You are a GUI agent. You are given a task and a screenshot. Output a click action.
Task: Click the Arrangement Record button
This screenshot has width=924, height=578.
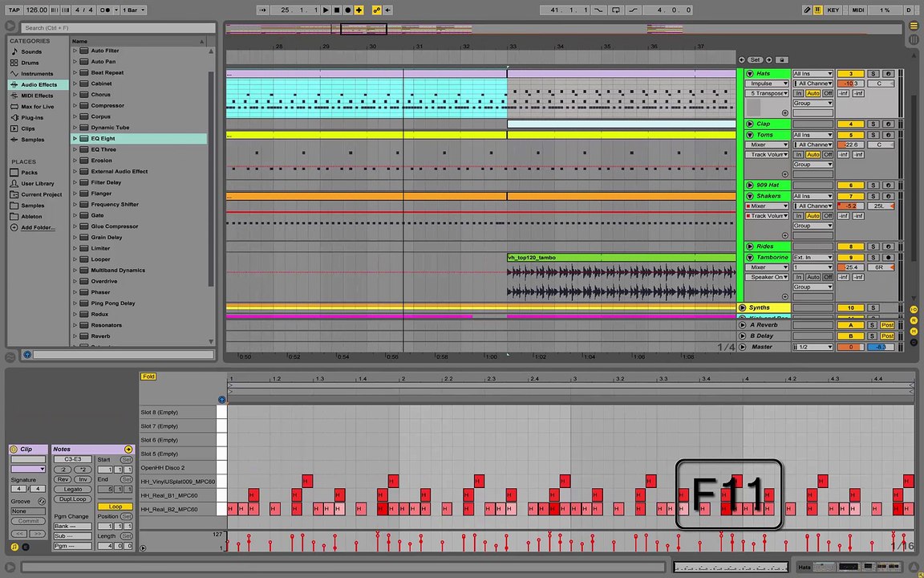(x=347, y=10)
